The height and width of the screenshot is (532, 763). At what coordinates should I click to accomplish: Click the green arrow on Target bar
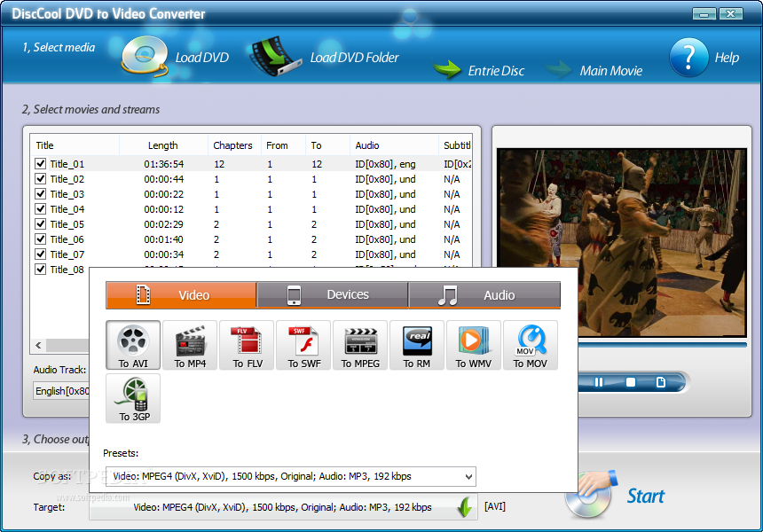point(465,507)
